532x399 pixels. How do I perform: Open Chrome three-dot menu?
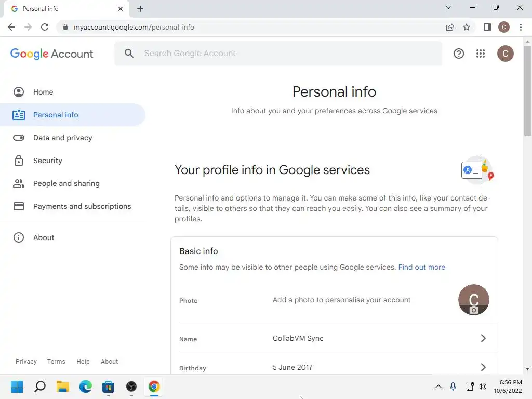coord(521,27)
